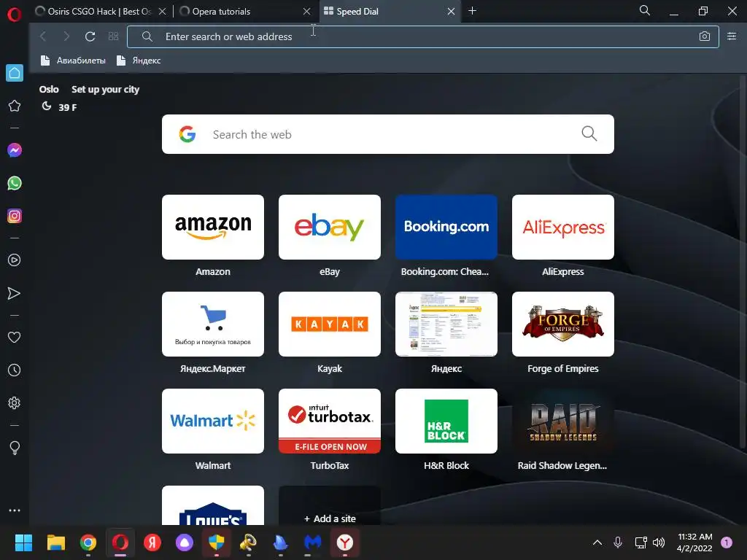Open the Amazon speed dial tile
Image resolution: width=747 pixels, height=560 pixels.
[213, 227]
